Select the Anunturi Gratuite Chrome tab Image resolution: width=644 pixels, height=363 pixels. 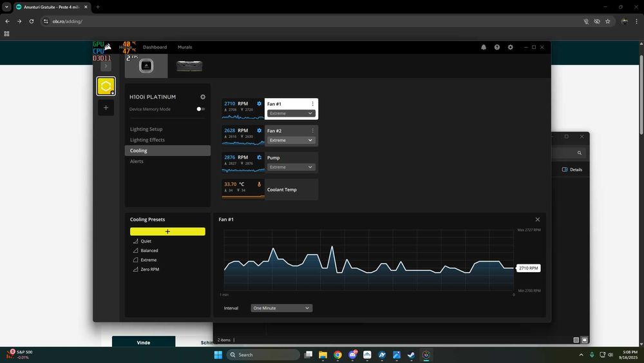[52, 7]
